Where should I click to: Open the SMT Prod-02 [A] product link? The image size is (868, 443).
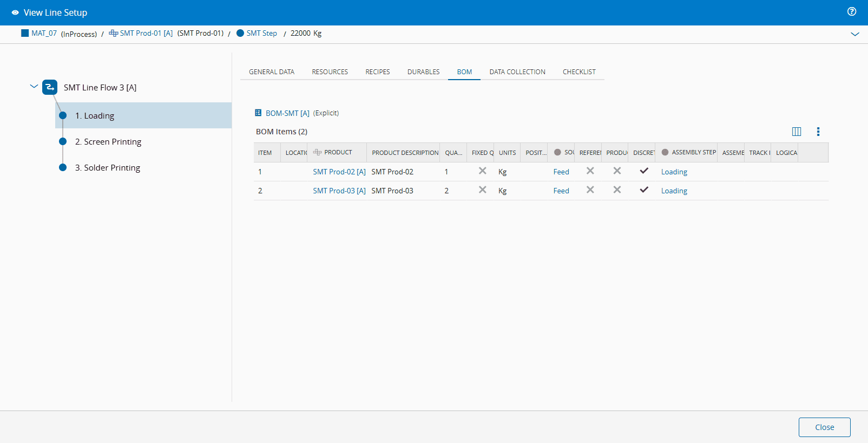tap(339, 172)
